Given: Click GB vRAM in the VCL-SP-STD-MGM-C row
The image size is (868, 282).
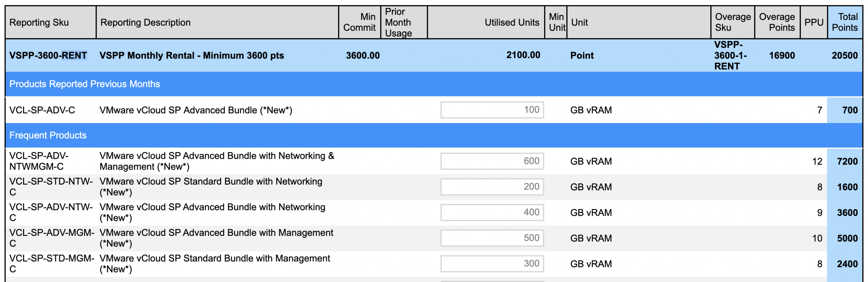Looking at the screenshot, I should pos(591,264).
